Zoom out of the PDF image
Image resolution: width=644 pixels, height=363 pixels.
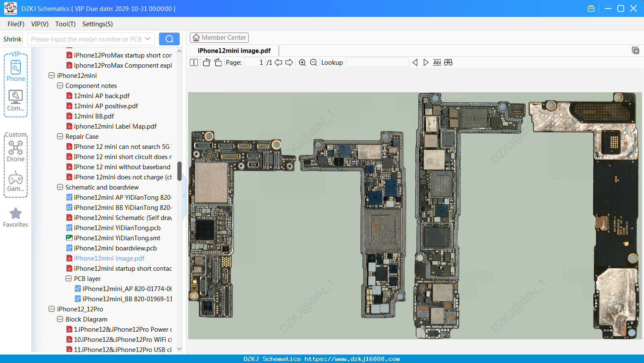[313, 63]
